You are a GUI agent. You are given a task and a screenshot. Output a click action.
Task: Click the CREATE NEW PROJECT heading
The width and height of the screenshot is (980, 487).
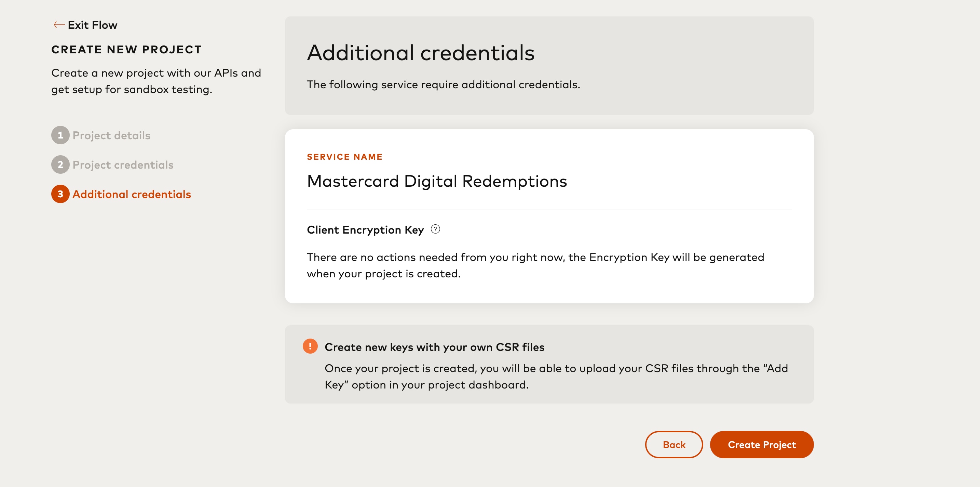pos(127,49)
